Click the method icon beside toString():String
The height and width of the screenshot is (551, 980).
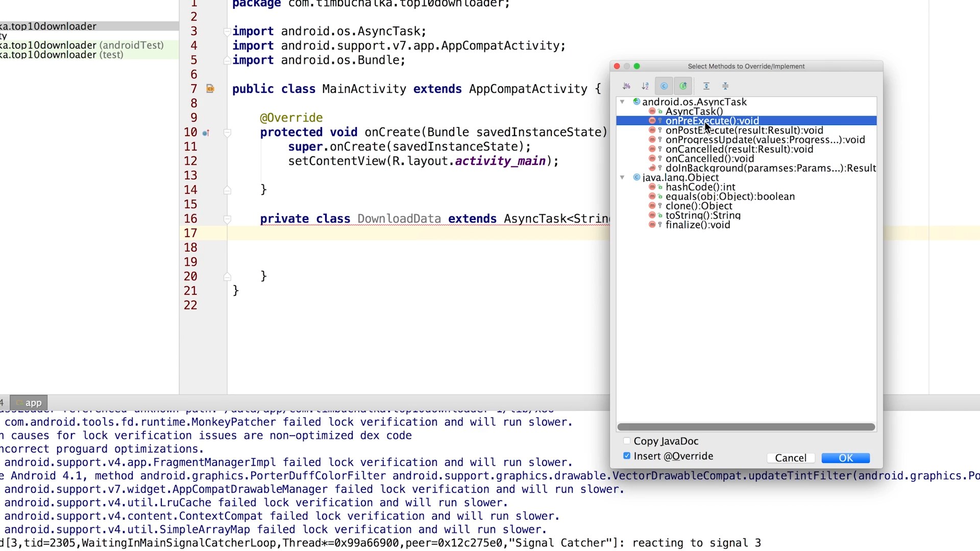(652, 215)
